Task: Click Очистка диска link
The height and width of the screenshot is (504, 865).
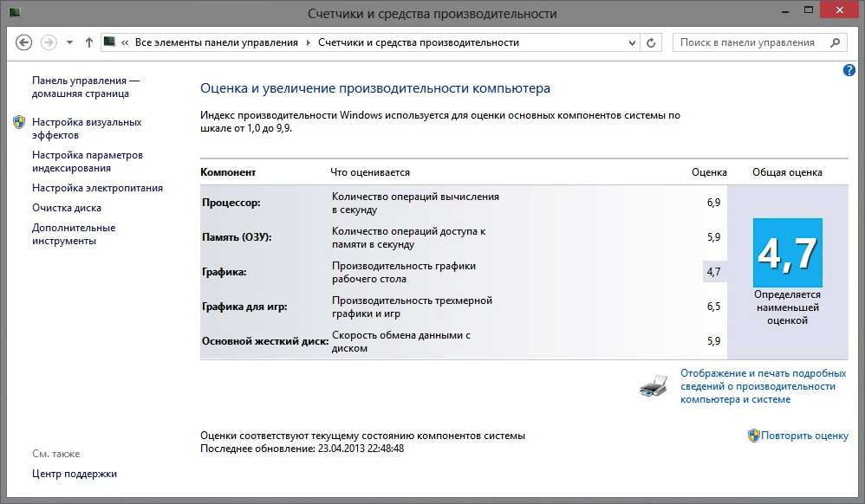Action: 67,208
